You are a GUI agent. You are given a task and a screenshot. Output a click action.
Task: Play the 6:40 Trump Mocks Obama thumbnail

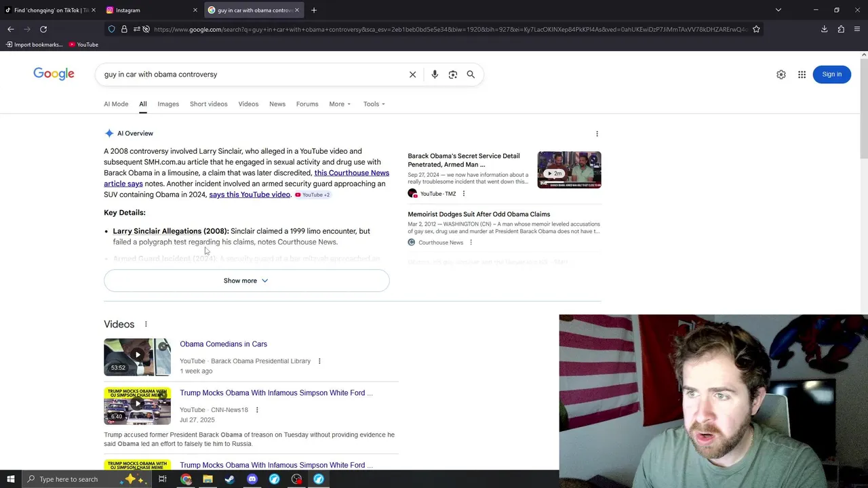point(137,405)
